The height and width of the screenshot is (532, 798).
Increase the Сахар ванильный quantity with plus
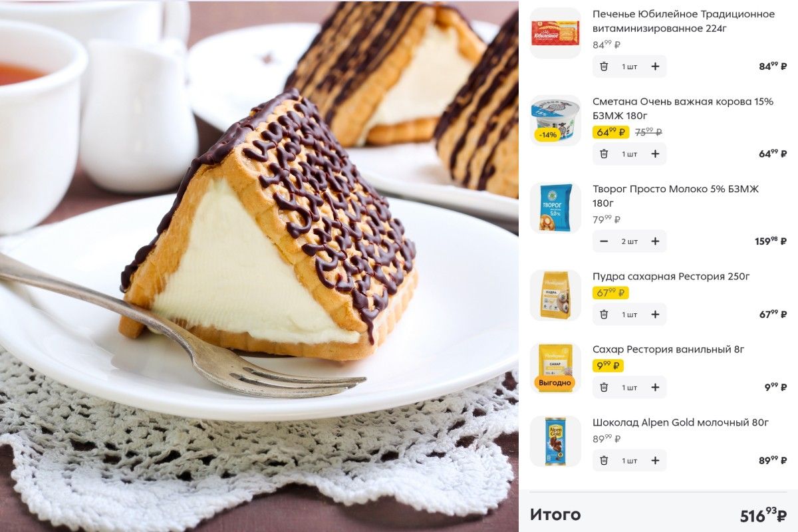click(655, 387)
